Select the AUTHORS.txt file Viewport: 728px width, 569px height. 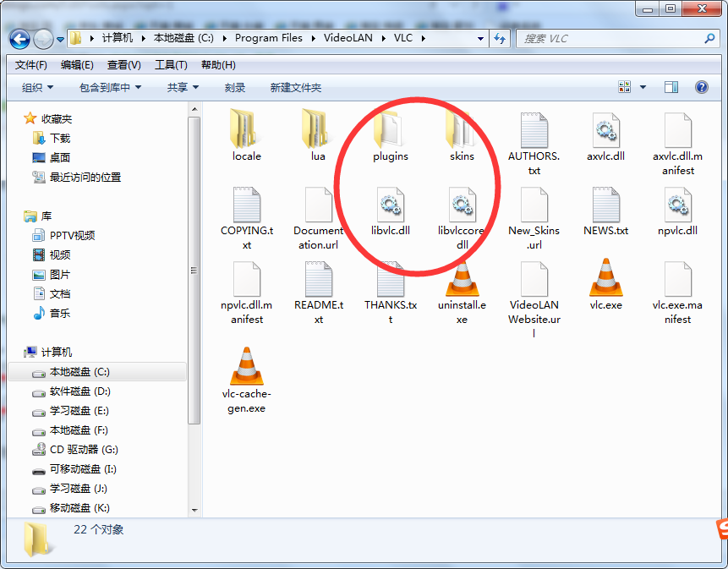(x=534, y=143)
